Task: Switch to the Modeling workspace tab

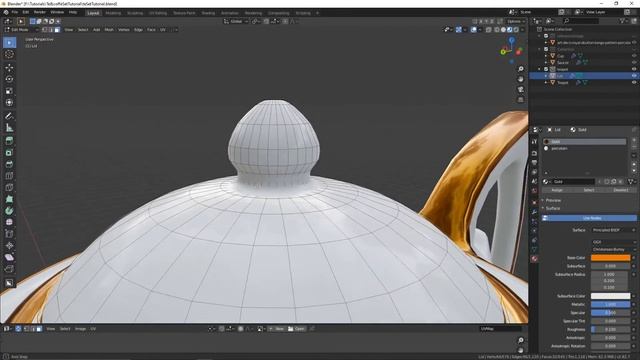Action: point(113,13)
